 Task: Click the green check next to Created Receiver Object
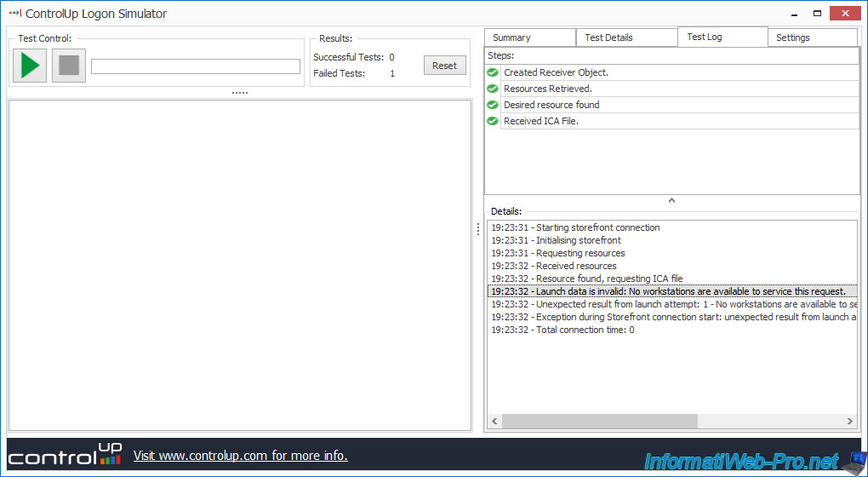493,72
